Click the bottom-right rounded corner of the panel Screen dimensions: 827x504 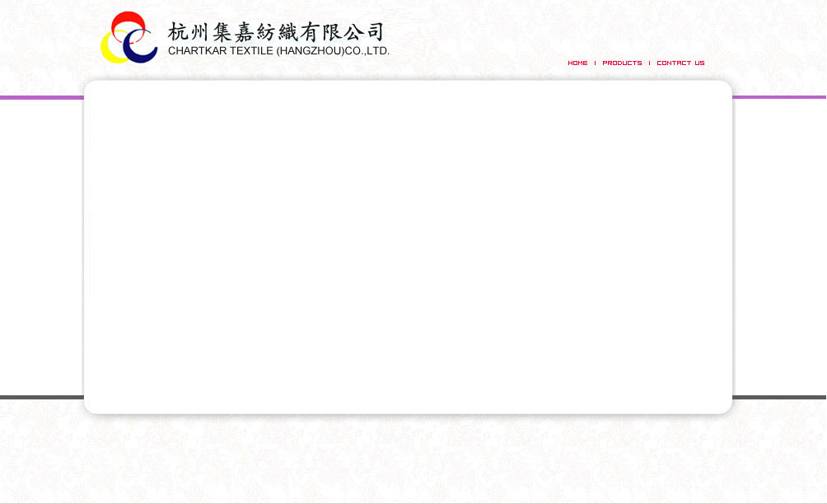tap(726, 408)
